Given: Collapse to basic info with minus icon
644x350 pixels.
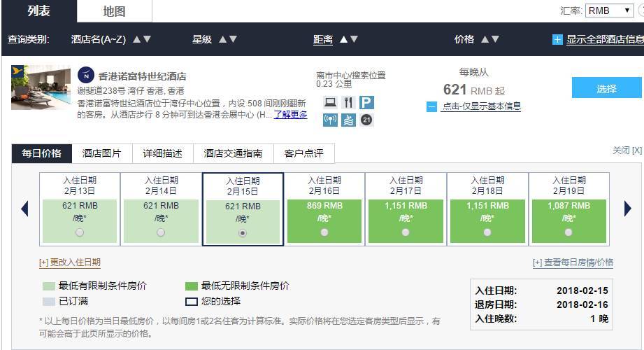Looking at the screenshot, I should 431,107.
